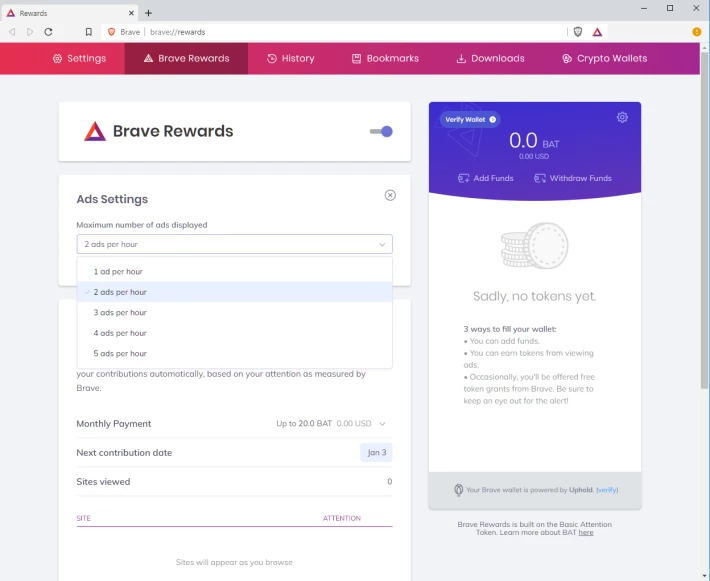Viewport: 710px width, 581px height.
Task: Select 2 ads per hour option
Action: pyautogui.click(x=235, y=292)
